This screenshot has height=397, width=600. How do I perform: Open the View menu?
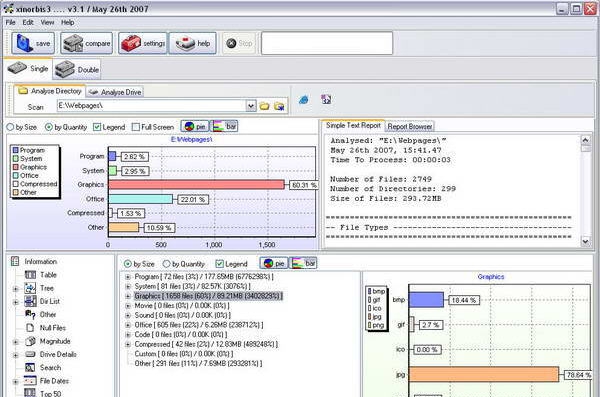click(47, 23)
